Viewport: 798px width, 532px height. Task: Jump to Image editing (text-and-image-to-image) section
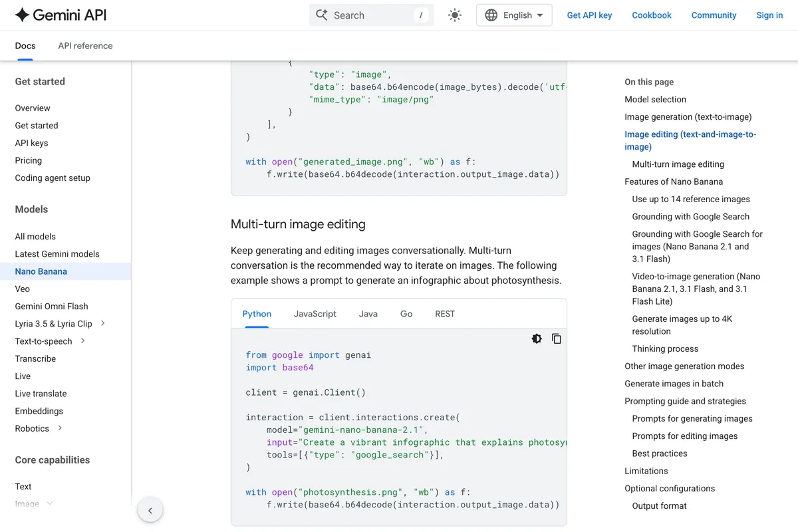pyautogui.click(x=690, y=140)
